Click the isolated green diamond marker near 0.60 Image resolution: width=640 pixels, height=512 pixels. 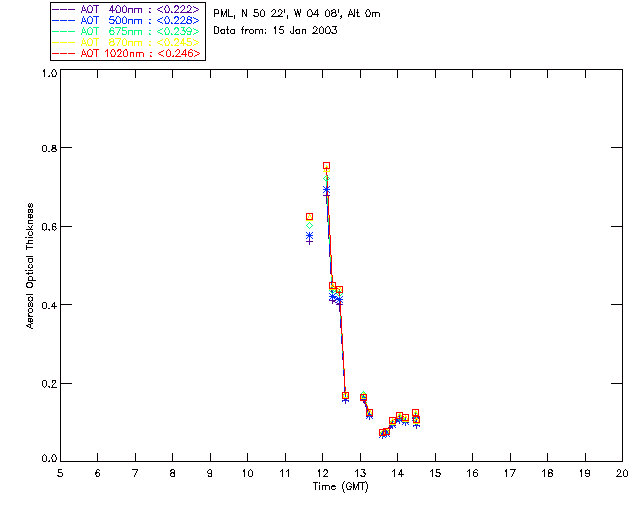[x=309, y=226]
